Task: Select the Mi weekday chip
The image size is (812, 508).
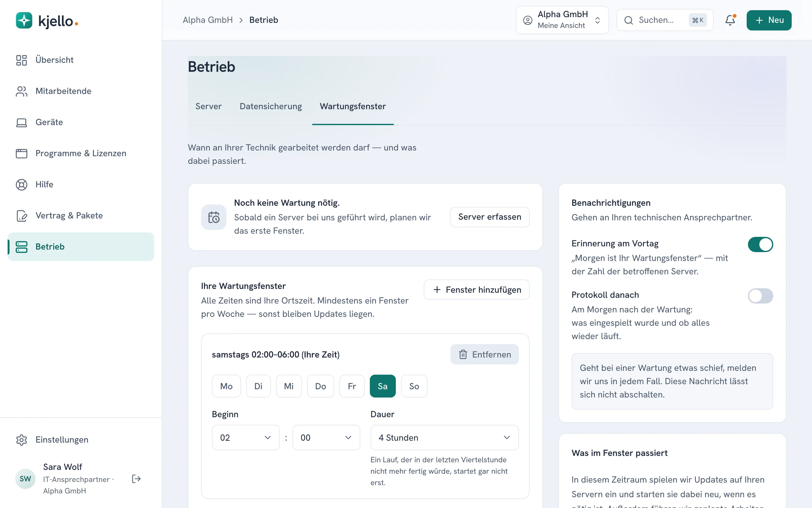Action: [289, 386]
